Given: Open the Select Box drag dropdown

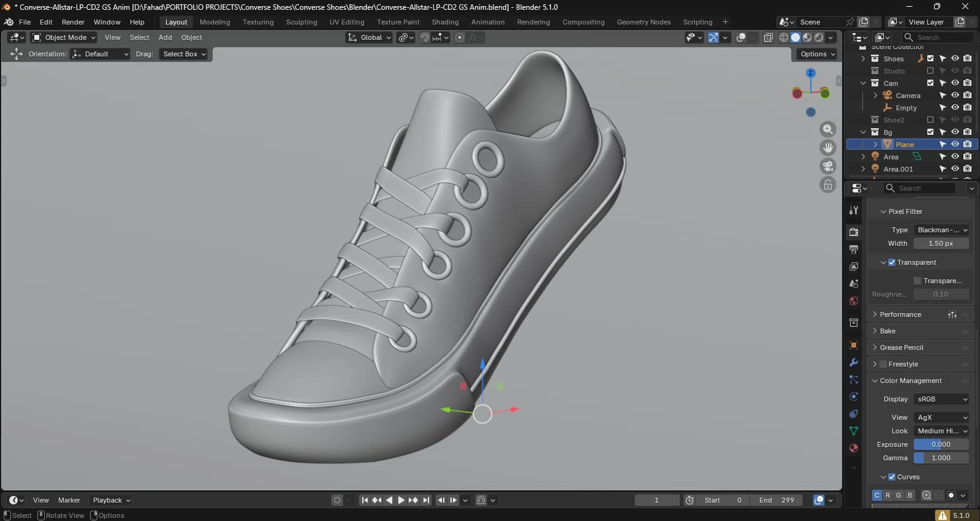Looking at the screenshot, I should click(x=183, y=54).
